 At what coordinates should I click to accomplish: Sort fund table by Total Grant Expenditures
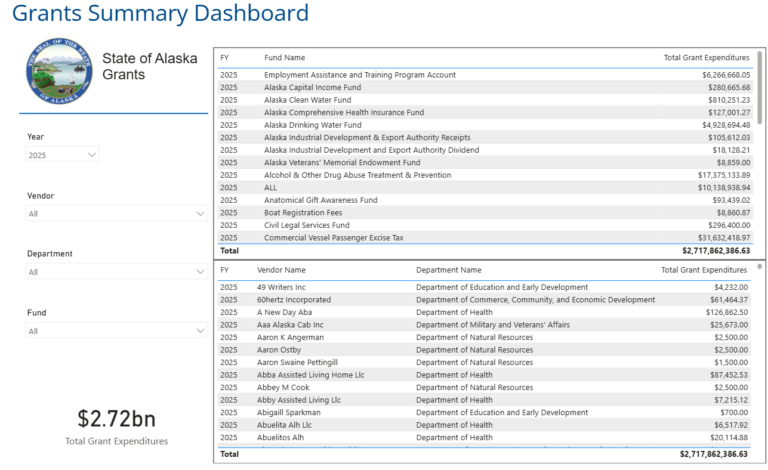point(706,58)
